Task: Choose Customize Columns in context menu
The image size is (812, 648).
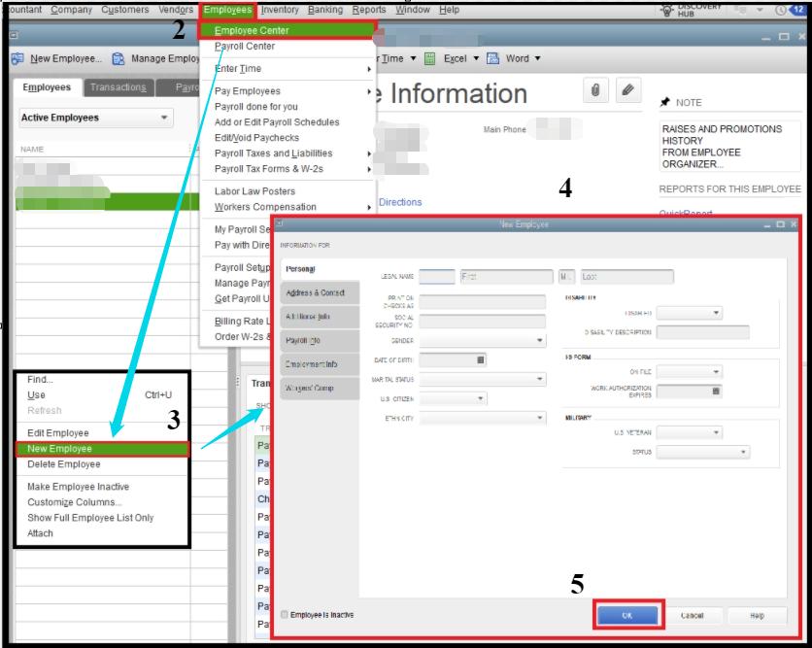Action: click(x=75, y=502)
